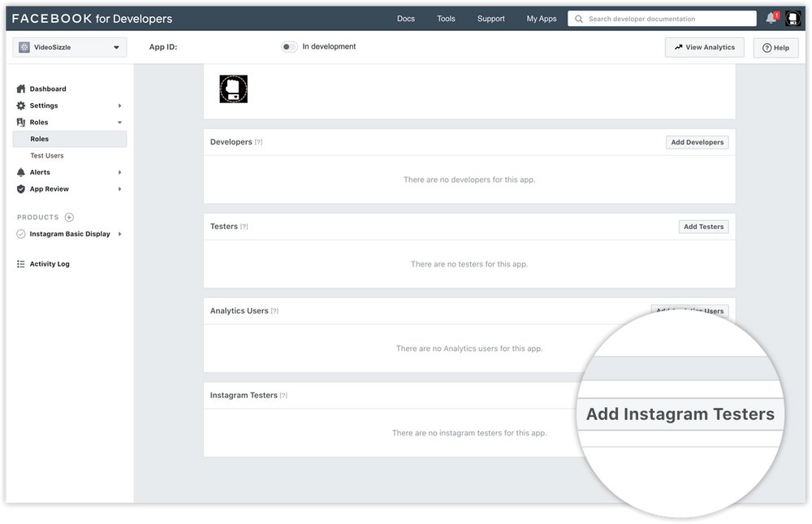This screenshot has width=812, height=524.
Task: Add a product with the plus icon
Action: [x=69, y=217]
